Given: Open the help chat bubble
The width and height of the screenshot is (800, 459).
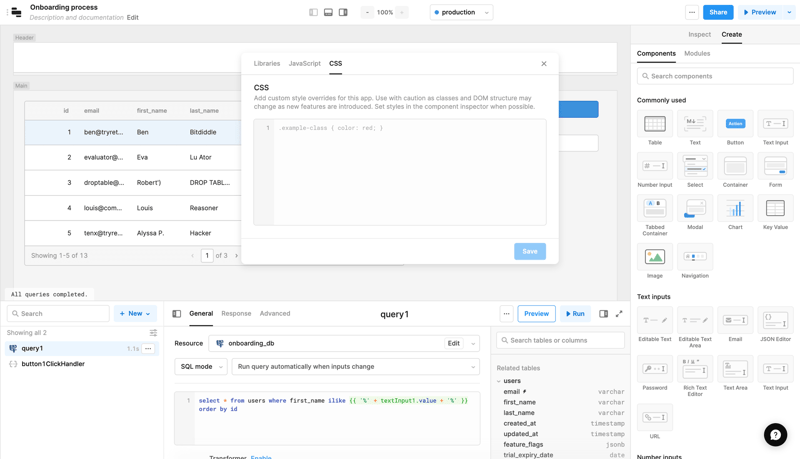Looking at the screenshot, I should pos(775,435).
